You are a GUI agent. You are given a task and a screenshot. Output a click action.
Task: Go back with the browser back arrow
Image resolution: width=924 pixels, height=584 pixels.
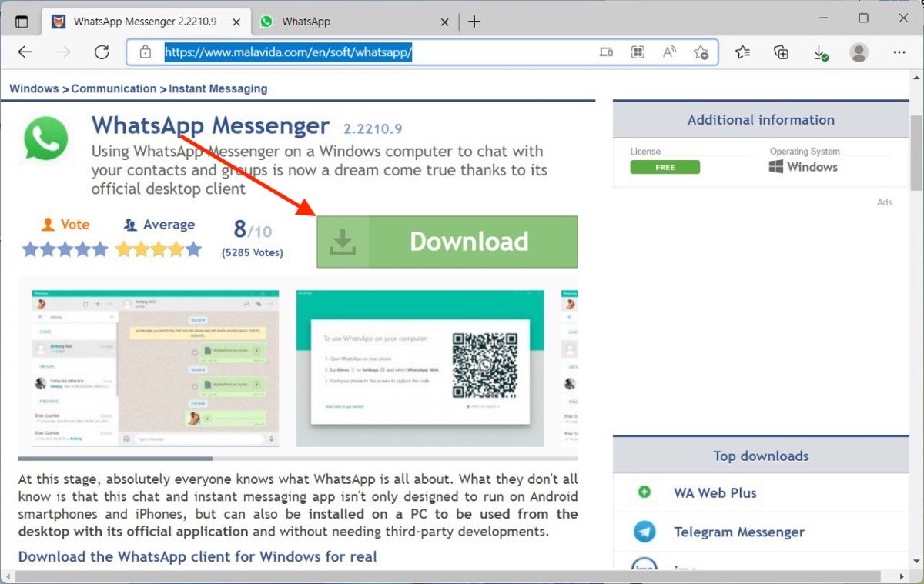[25, 52]
